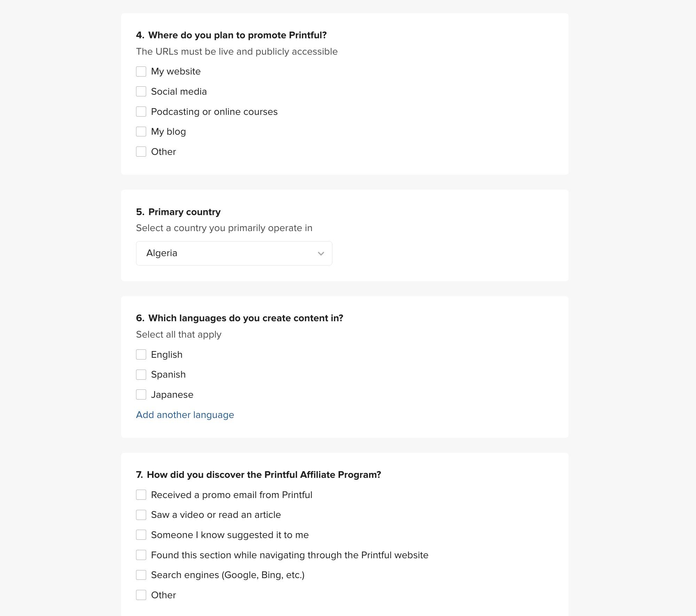This screenshot has height=616, width=696.
Task: Click the Search engines (Google, Bing, etc.) label
Action: tap(228, 575)
